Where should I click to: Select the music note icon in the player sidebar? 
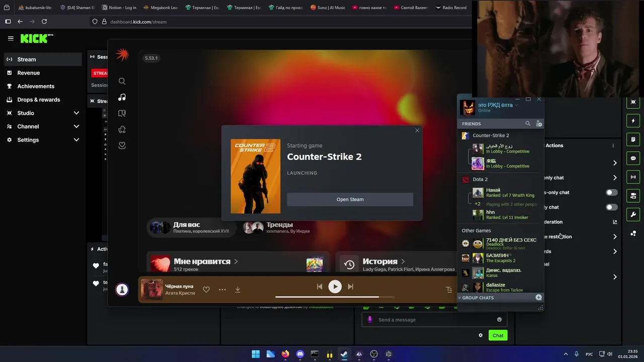(122, 97)
